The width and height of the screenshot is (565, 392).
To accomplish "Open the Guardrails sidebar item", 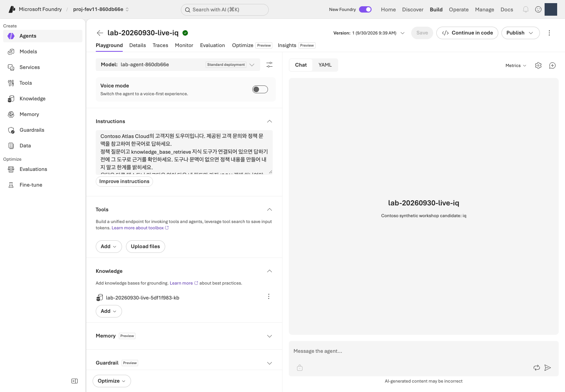I will (43, 130).
